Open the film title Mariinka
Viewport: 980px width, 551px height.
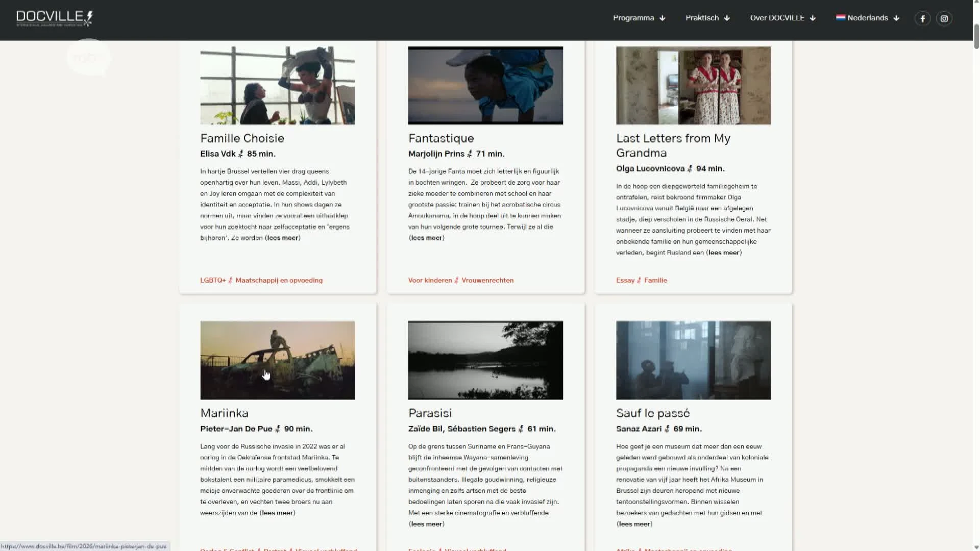click(224, 413)
